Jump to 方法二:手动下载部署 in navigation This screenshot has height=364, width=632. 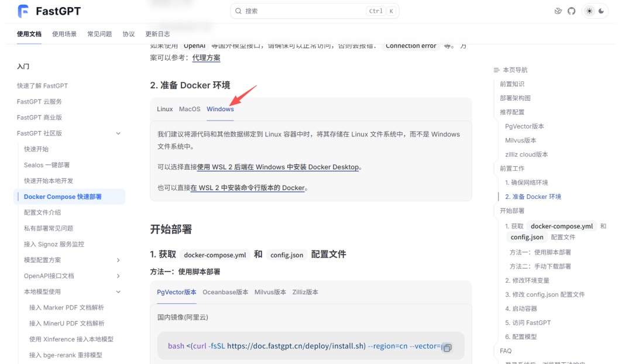coord(540,266)
